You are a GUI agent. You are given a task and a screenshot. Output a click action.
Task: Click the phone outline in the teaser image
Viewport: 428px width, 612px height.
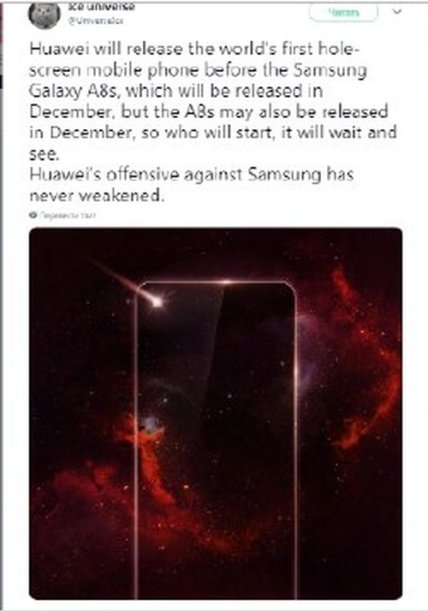point(215,439)
